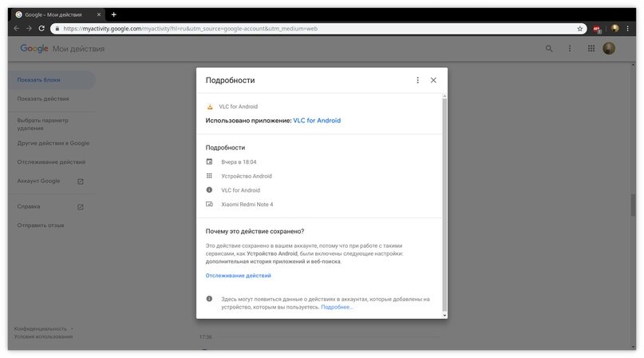Open Условия использования footer link

click(43, 336)
